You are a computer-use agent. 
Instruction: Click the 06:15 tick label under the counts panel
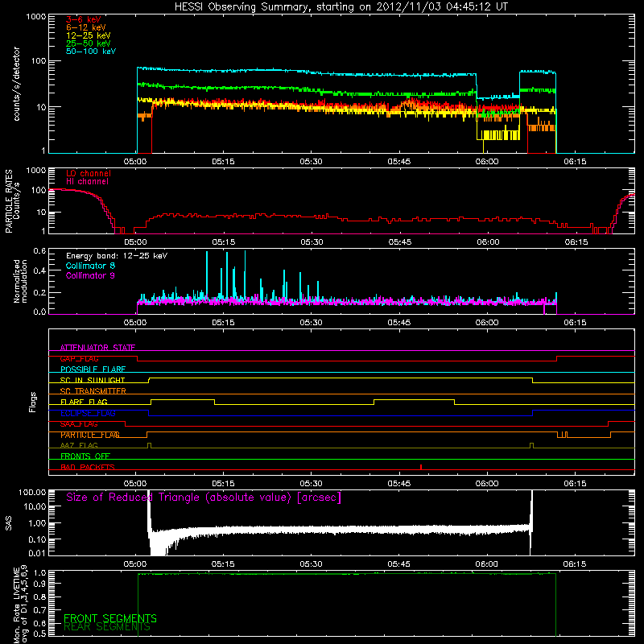click(575, 162)
